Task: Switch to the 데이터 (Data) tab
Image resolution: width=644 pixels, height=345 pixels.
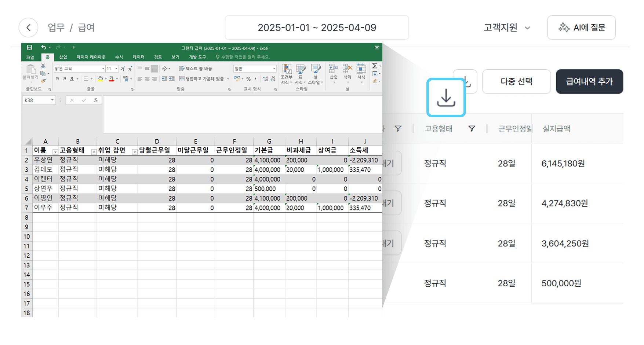Action: click(138, 57)
